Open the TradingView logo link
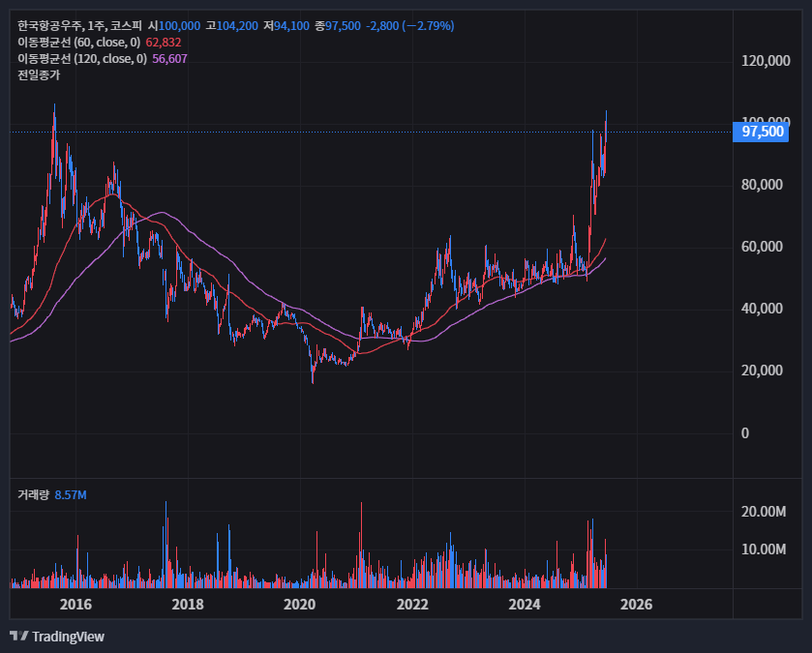Screen dimensions: 812x653 tap(57, 637)
